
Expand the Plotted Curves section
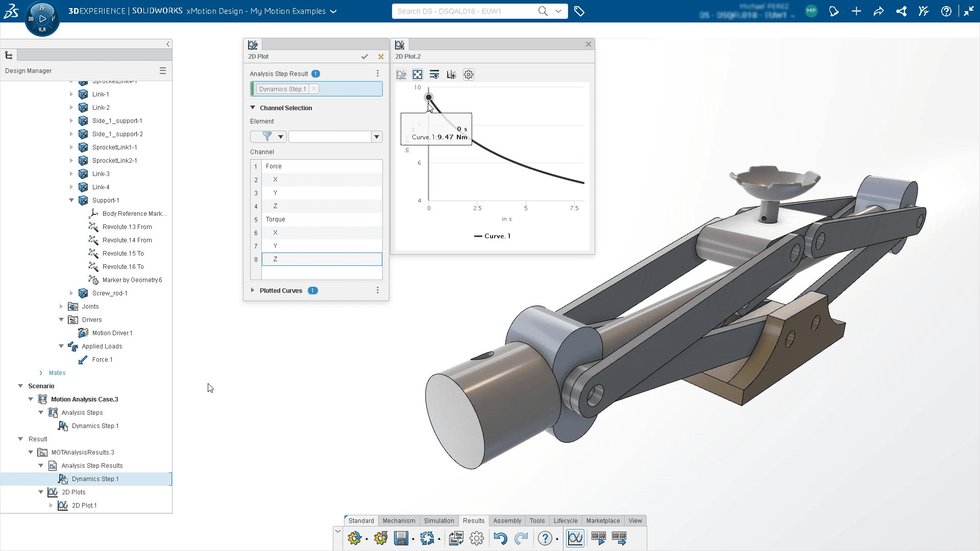click(253, 290)
